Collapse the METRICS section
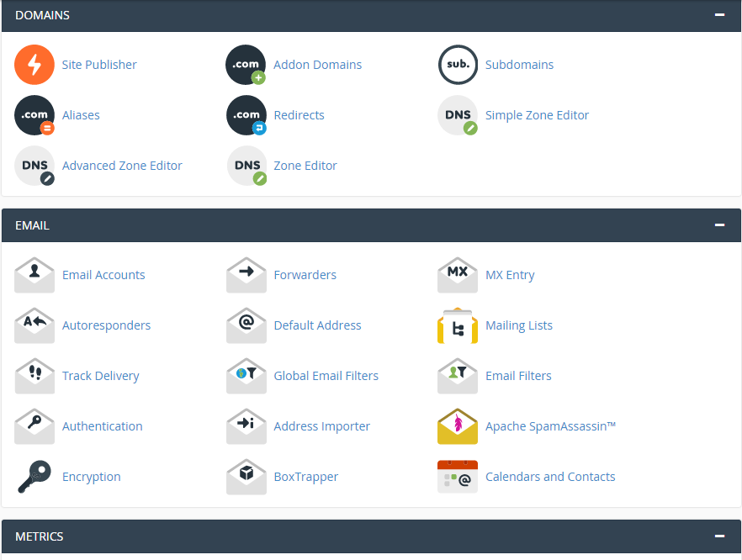 [x=719, y=536]
